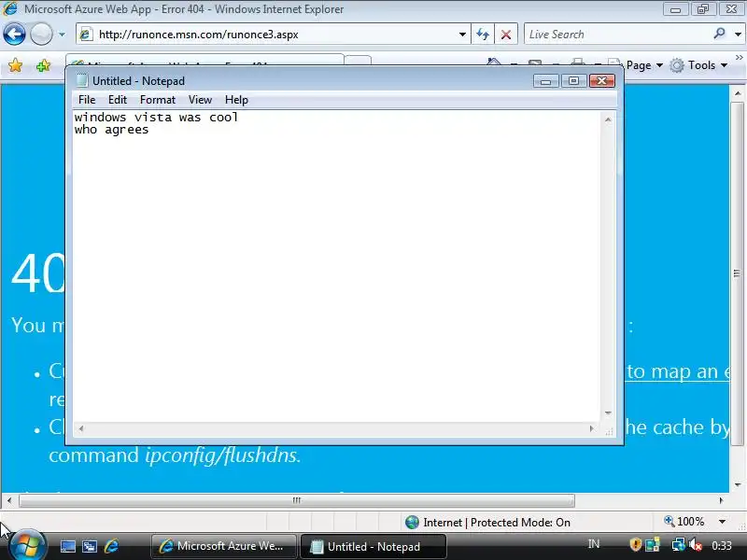Click Notepad horizontal scrollbar left arrow
747x560 pixels.
81,428
